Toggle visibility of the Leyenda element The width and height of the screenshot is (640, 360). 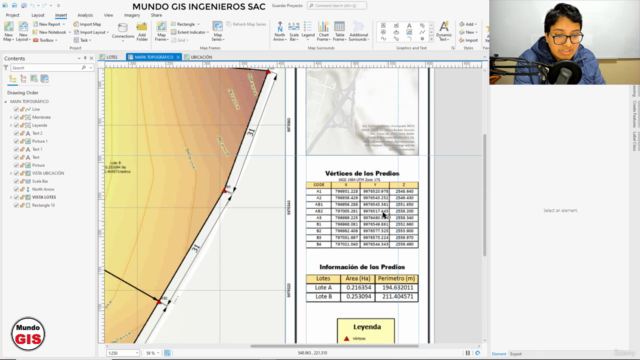coord(16,125)
